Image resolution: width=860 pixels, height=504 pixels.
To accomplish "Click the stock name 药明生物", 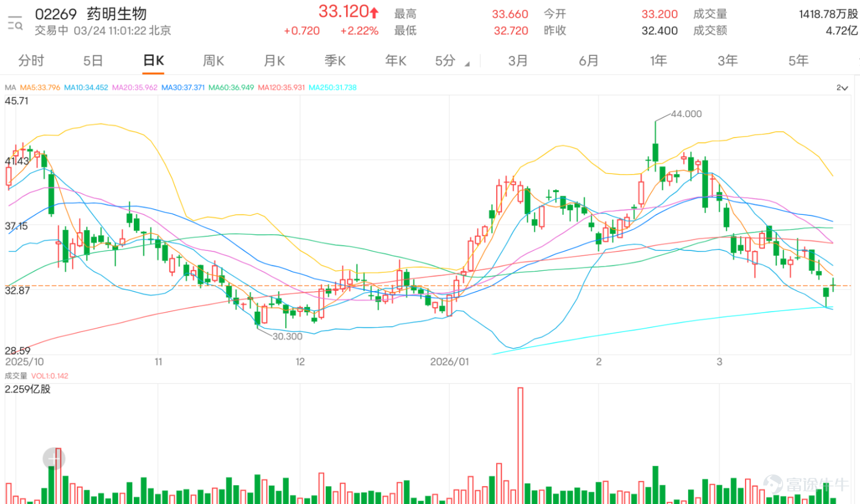I will coord(117,14).
